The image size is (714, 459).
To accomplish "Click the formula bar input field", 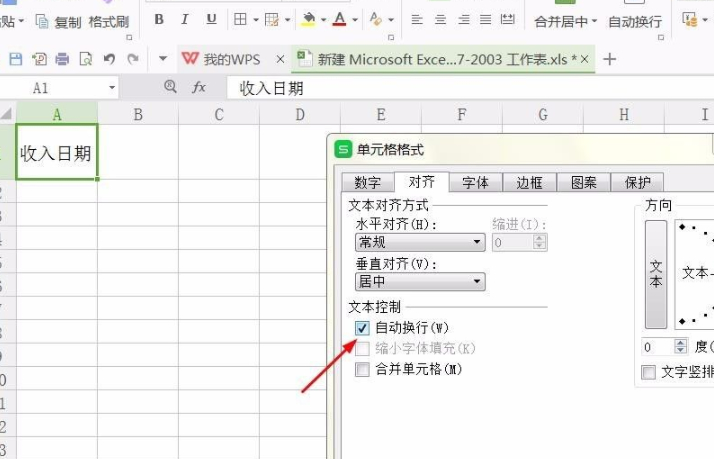I will pos(470,88).
